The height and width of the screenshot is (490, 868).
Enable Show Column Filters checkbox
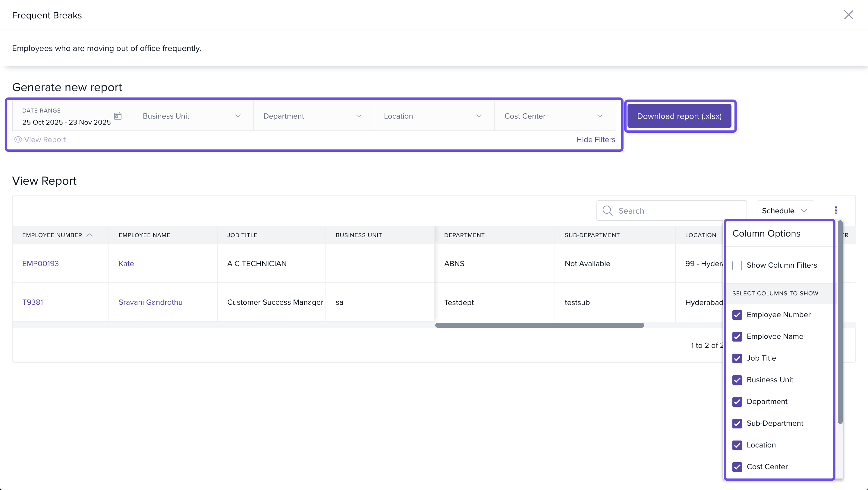tap(737, 266)
